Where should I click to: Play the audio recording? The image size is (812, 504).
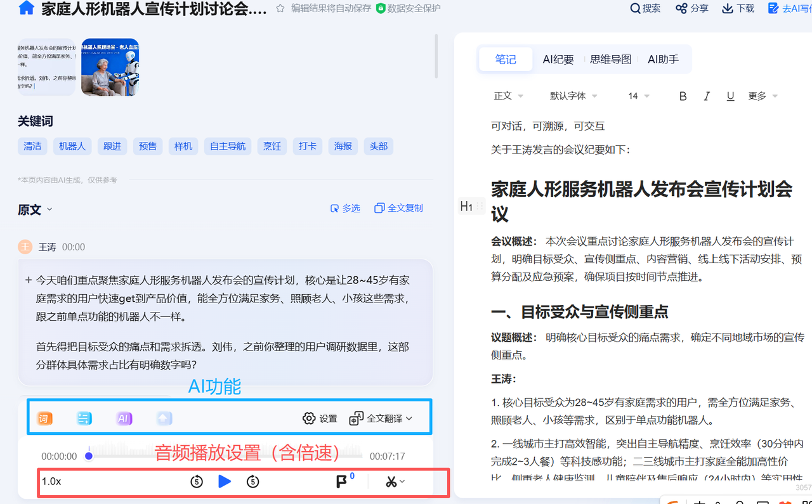(x=225, y=482)
